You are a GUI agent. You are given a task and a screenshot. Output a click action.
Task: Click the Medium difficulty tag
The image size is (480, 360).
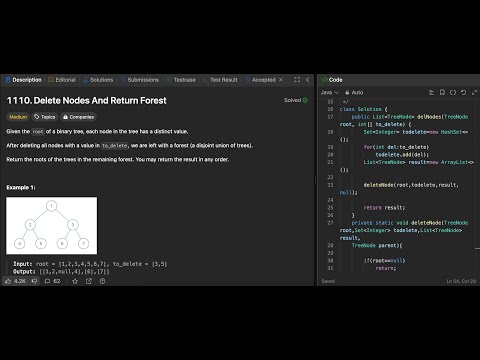(18, 117)
